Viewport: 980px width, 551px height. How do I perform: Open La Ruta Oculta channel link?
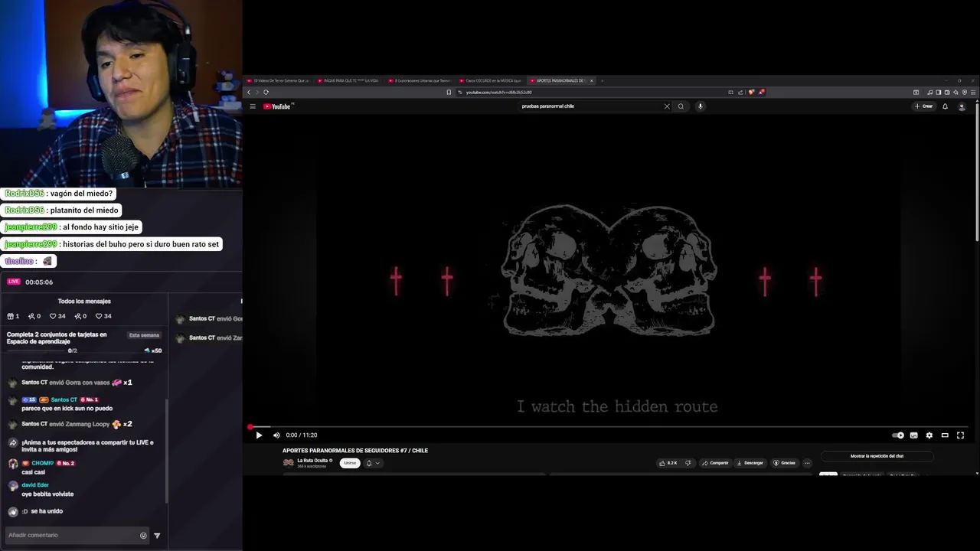point(312,461)
